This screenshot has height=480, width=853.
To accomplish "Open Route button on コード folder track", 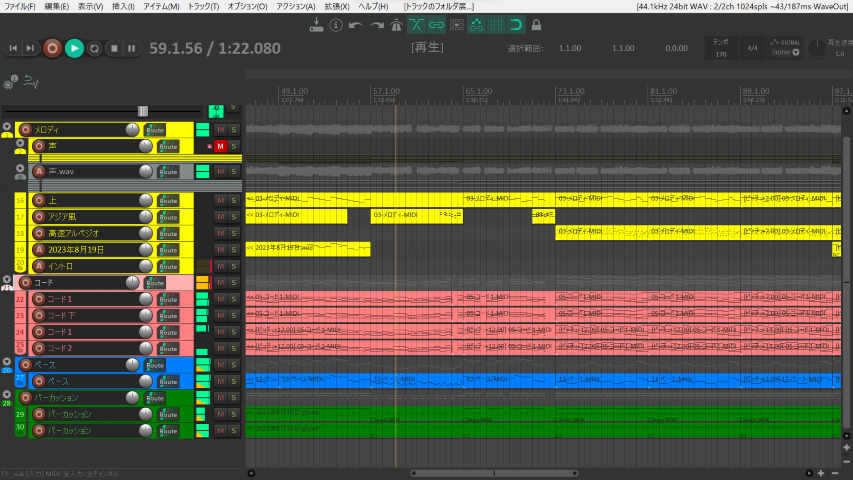I will coord(155,283).
